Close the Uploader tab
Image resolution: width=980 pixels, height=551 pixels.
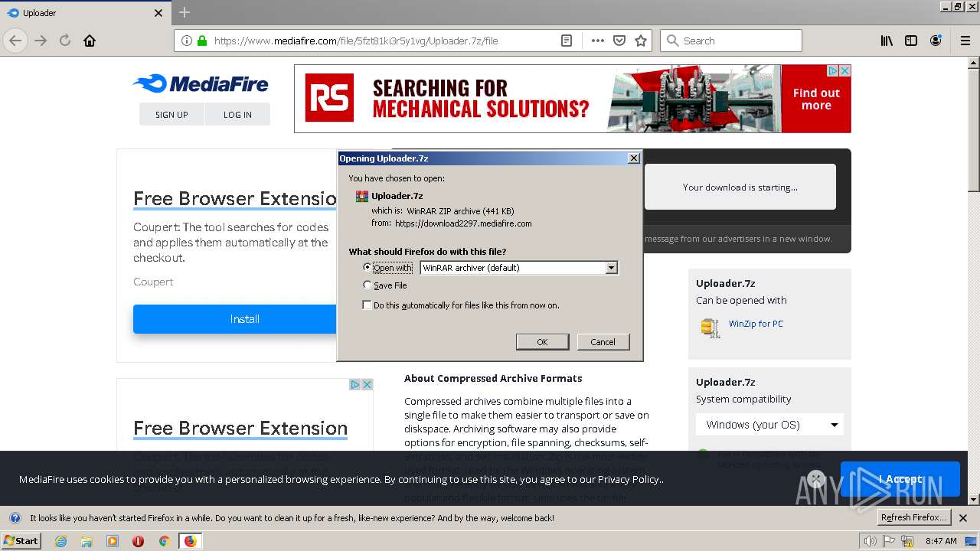pyautogui.click(x=158, y=13)
